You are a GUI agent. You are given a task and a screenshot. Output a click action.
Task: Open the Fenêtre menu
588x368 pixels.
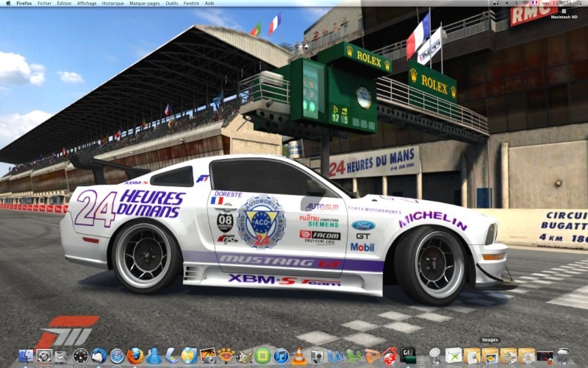(x=191, y=3)
